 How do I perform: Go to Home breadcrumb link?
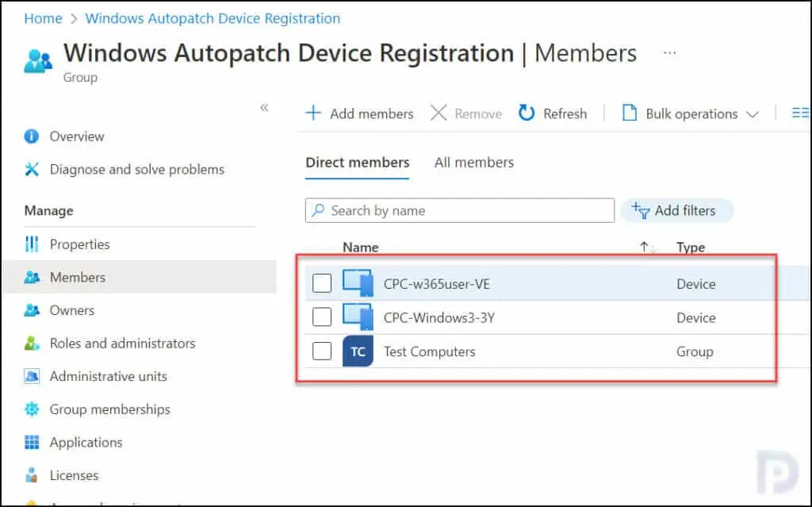(43, 17)
